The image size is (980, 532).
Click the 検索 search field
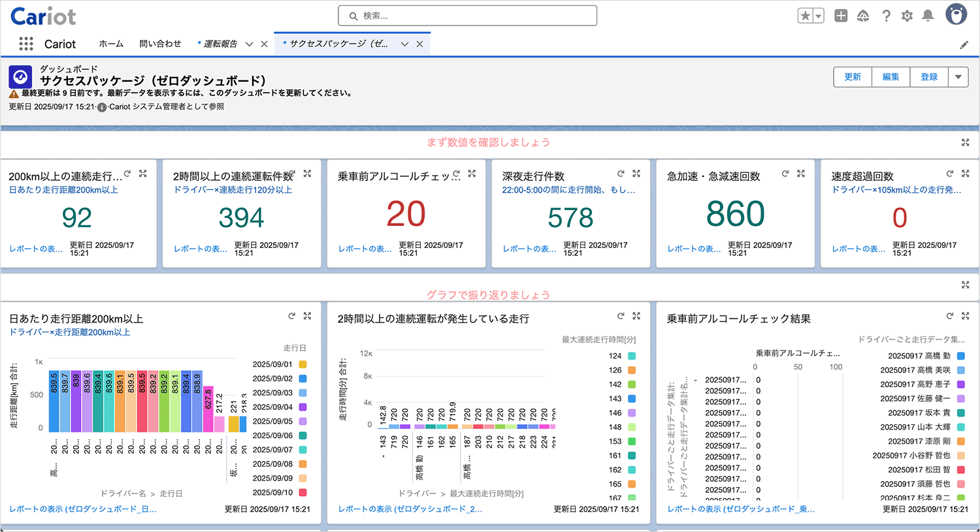(x=468, y=16)
